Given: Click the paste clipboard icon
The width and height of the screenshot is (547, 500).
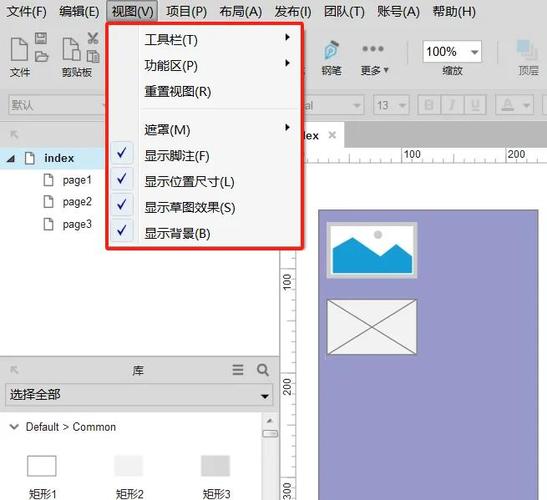Looking at the screenshot, I should 71,50.
